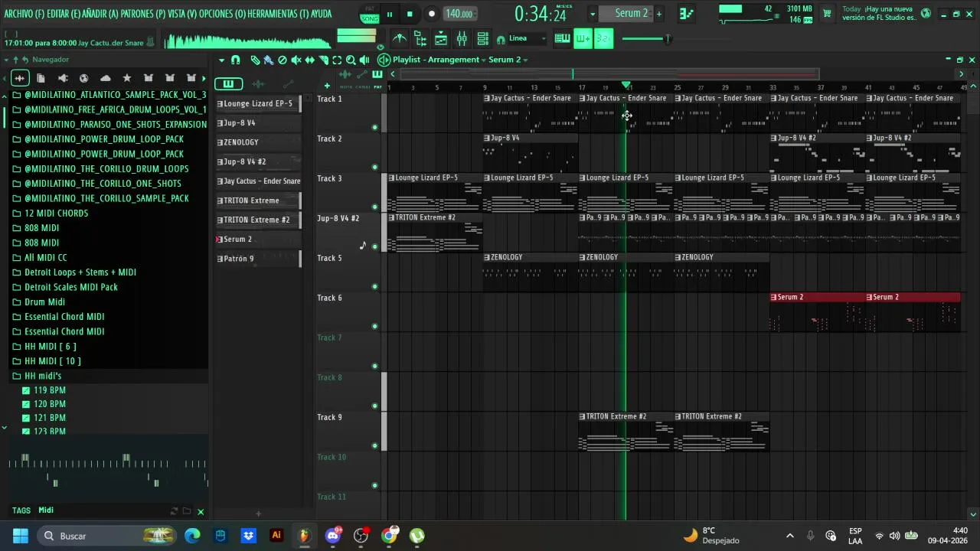Open the pattern selector dropdown arrow before Serum 2
980x551 pixels.
[592, 14]
